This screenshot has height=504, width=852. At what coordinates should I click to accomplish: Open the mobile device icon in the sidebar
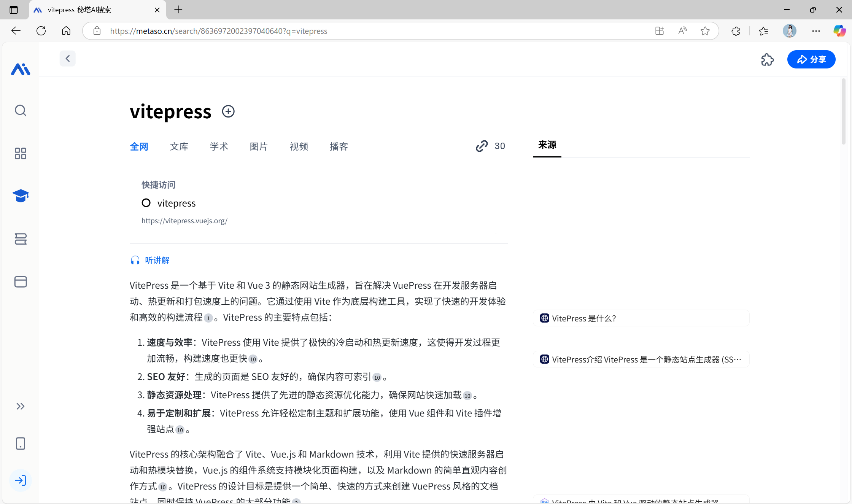point(21,444)
